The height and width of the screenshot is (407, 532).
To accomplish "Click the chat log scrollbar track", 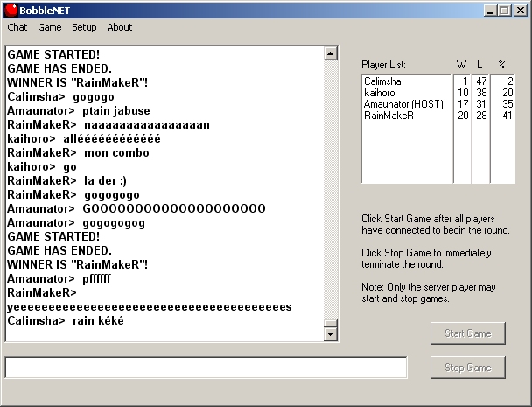I will [x=330, y=193].
